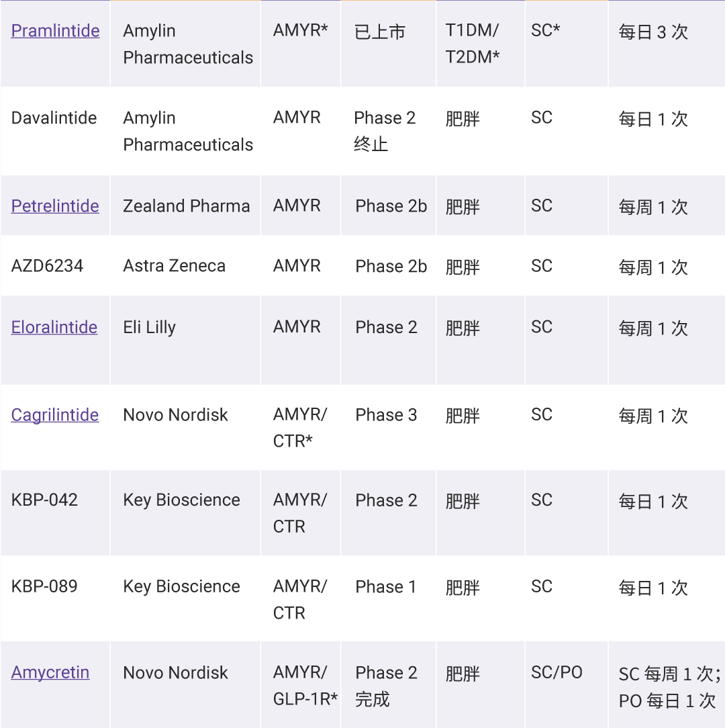Follow the Amycretin hyperlink
The width and height of the screenshot is (725, 728).
click(x=50, y=673)
